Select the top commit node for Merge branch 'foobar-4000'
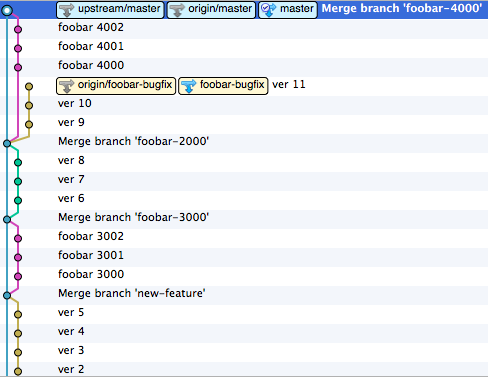 (7, 10)
